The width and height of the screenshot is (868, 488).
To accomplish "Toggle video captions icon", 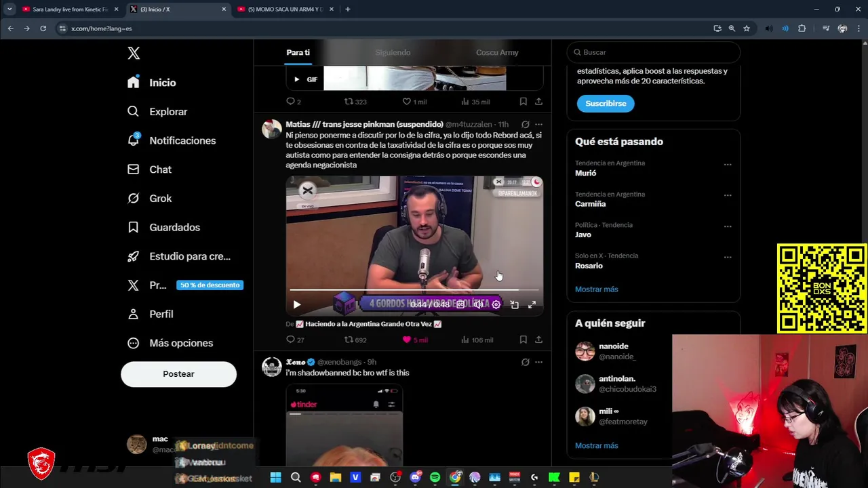I will [460, 305].
